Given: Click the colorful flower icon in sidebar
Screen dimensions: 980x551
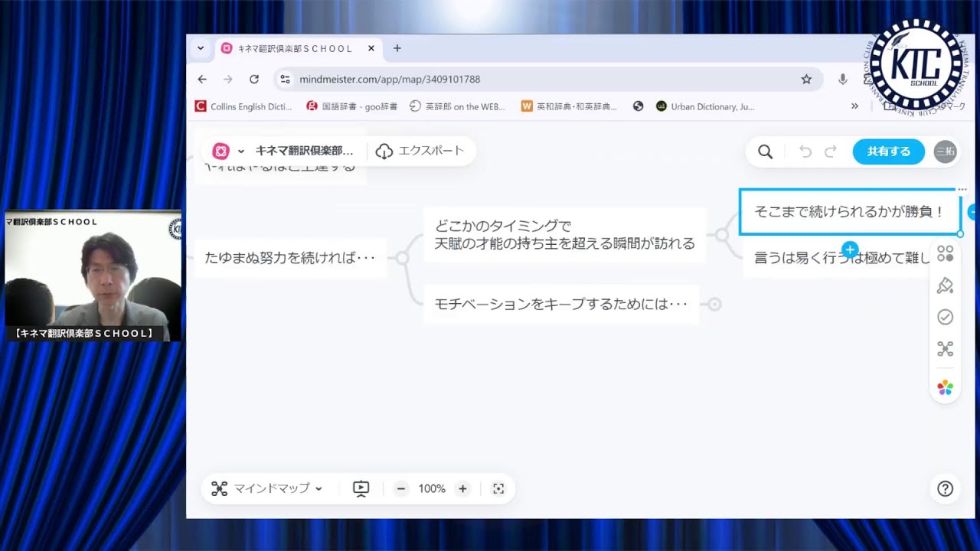Looking at the screenshot, I should coord(945,388).
